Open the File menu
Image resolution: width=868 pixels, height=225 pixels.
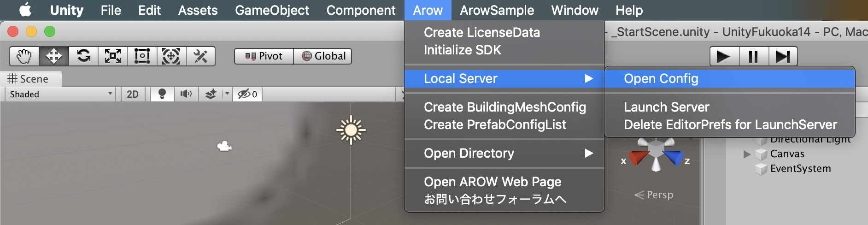tap(111, 10)
